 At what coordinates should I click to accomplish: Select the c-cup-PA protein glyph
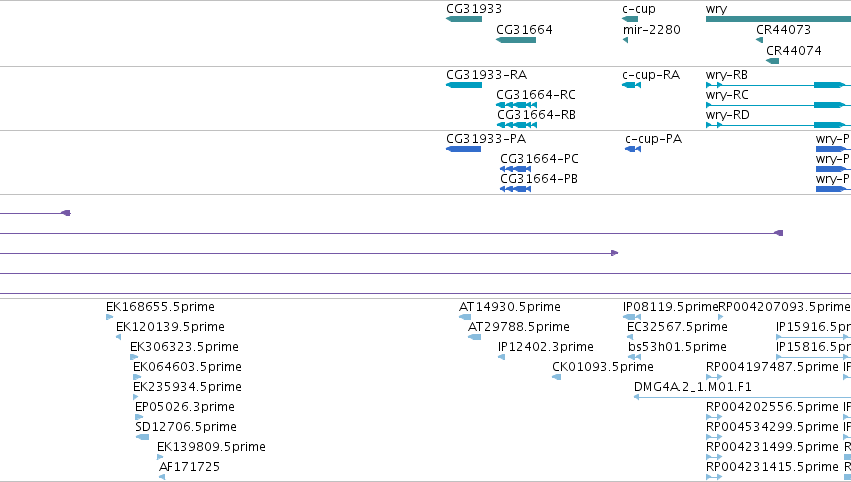tap(633, 149)
